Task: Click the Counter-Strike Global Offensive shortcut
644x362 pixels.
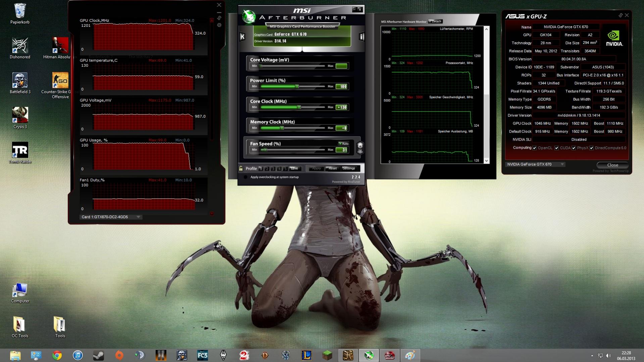Action: pyautogui.click(x=60, y=86)
